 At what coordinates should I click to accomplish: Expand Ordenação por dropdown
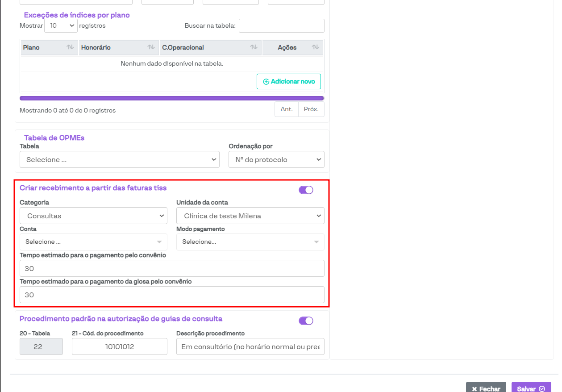(276, 159)
